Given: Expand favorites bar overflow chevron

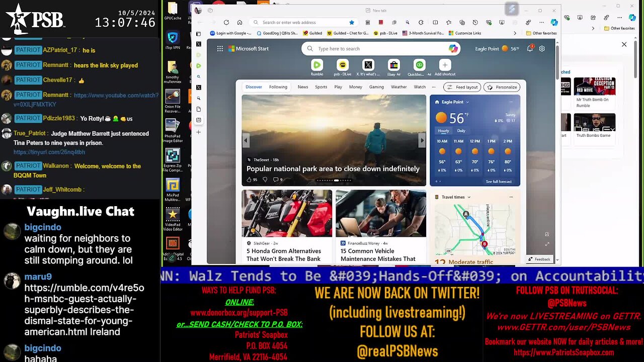Looking at the screenshot, I should (x=515, y=33).
